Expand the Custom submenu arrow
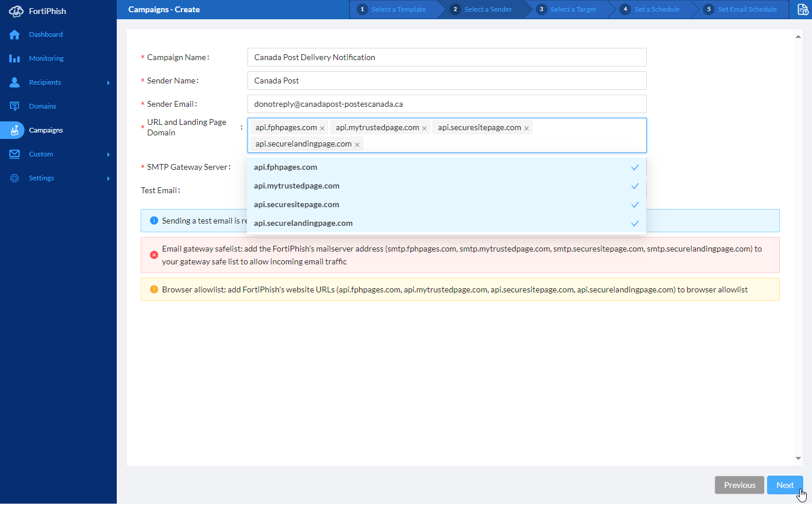 pyautogui.click(x=109, y=155)
